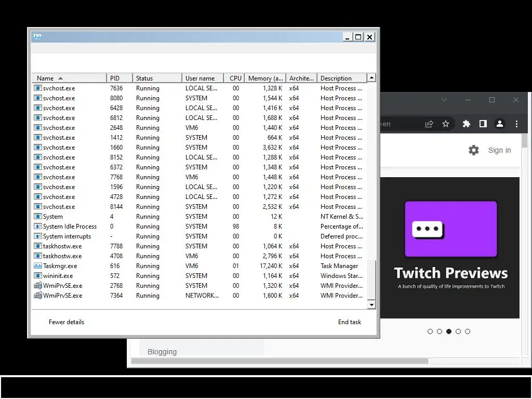
Task: Sort by the CPU column header
Action: coord(234,78)
